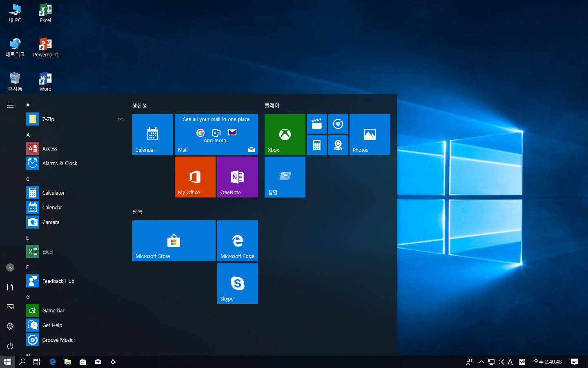Open the Maps small tile
588x368 pixels.
(338, 145)
